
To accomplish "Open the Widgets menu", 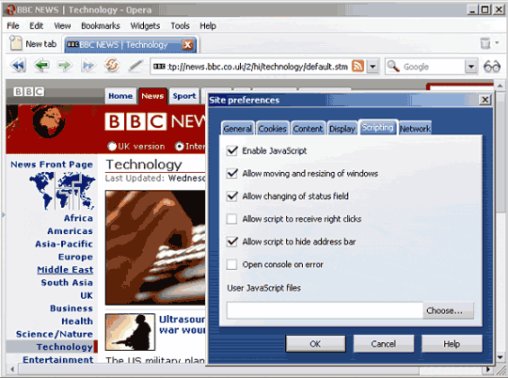I will 145,26.
